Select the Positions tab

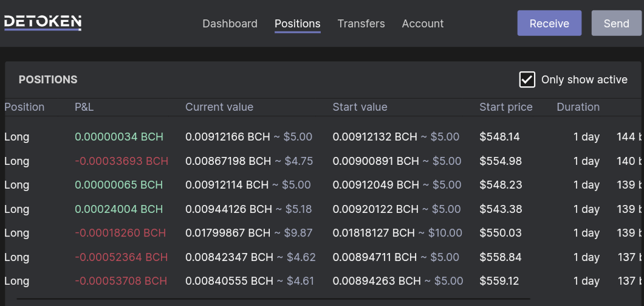tap(297, 24)
